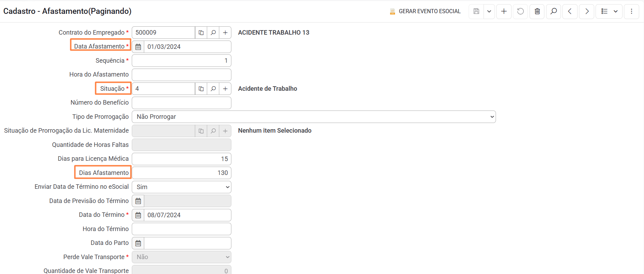644x274 pixels.
Task: Add a new record with the plus toolbar icon
Action: pyautogui.click(x=504, y=11)
